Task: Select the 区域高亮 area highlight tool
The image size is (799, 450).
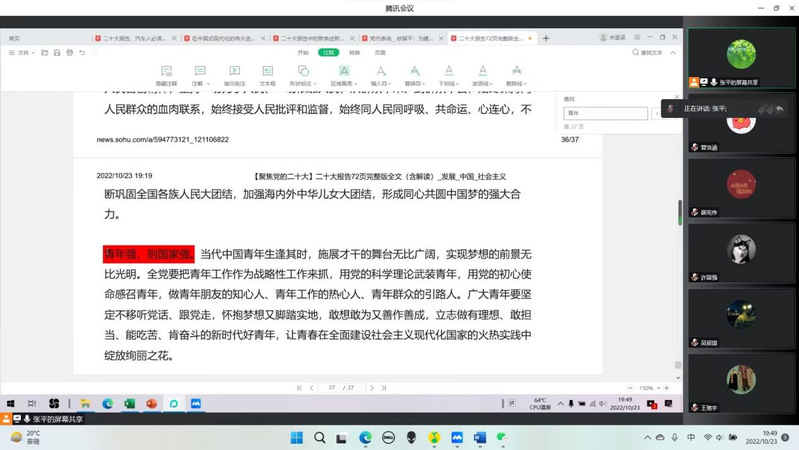Action: coord(343,75)
